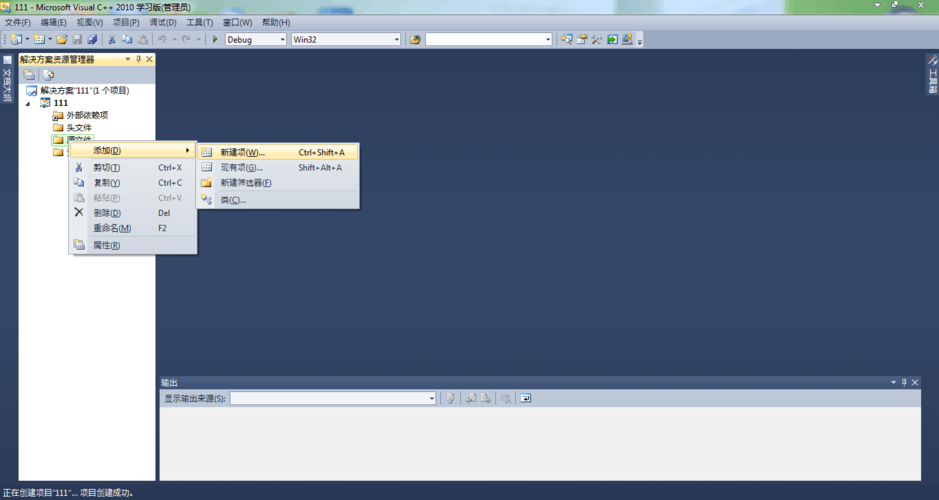
Task: Go to next message in Output panel
Action: 486,398
